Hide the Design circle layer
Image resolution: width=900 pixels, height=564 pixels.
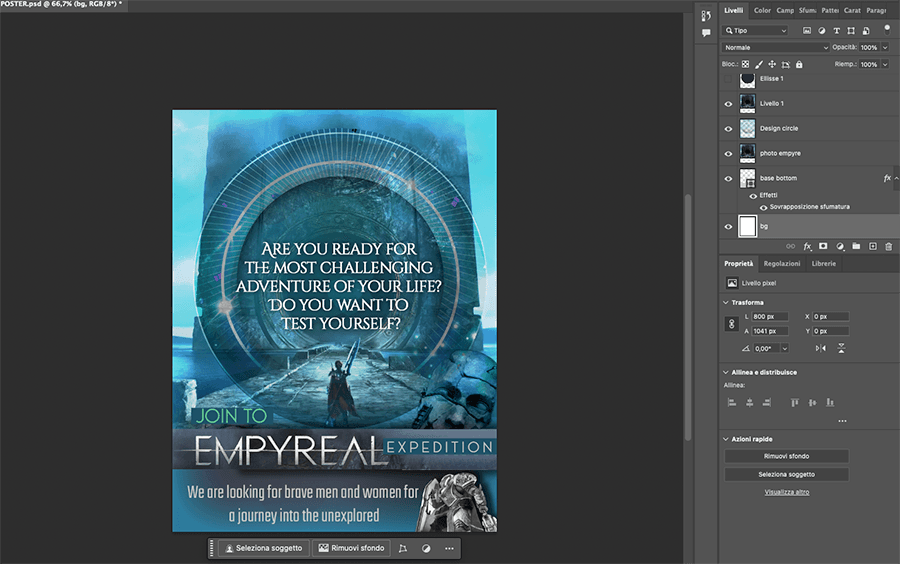[x=728, y=128]
